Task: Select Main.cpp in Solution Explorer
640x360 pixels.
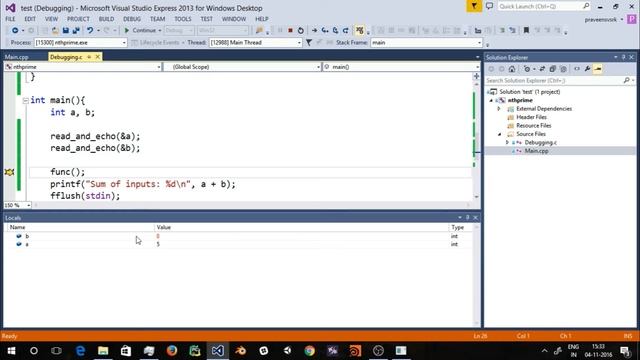Action: [x=536, y=151]
